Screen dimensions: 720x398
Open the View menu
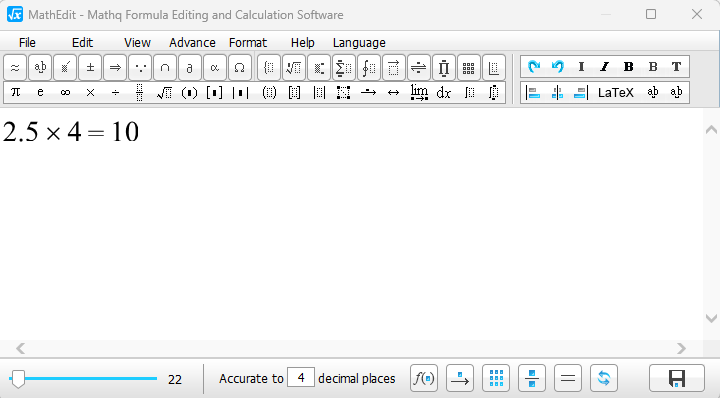point(137,43)
